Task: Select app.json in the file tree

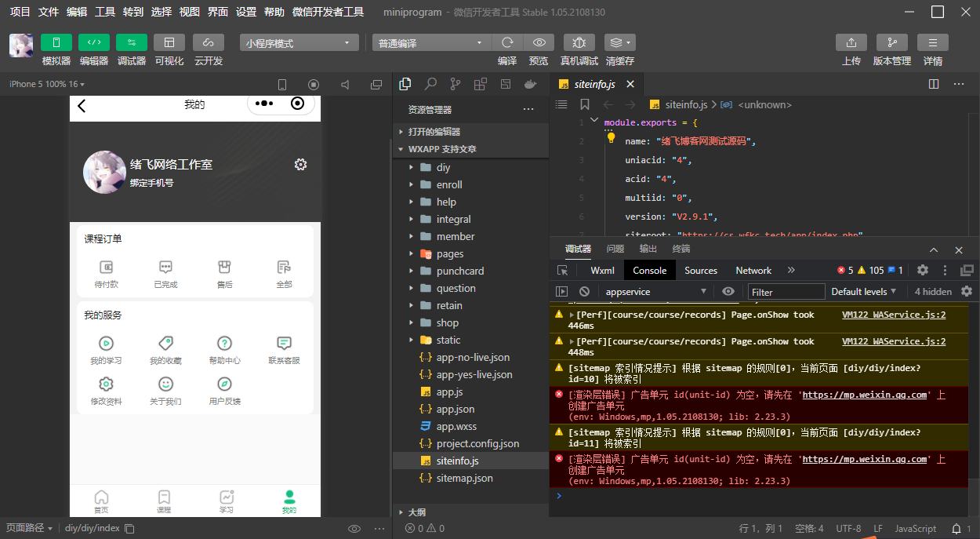Action: pos(455,409)
